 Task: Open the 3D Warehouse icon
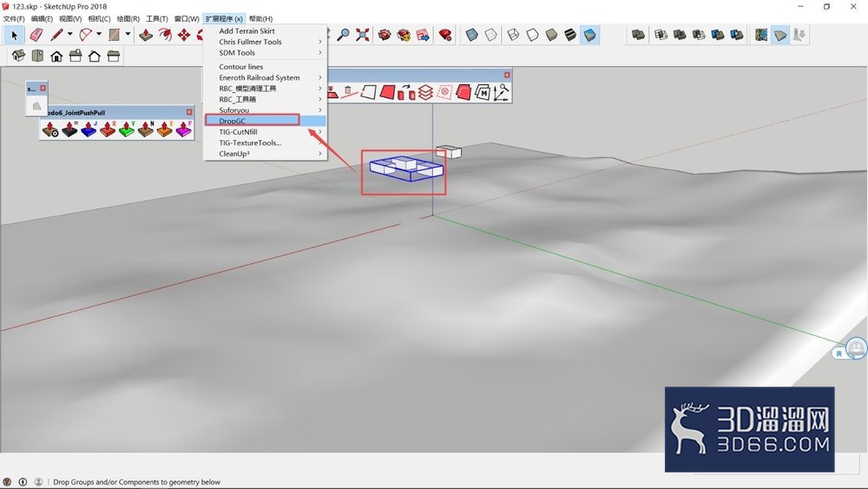pos(385,35)
